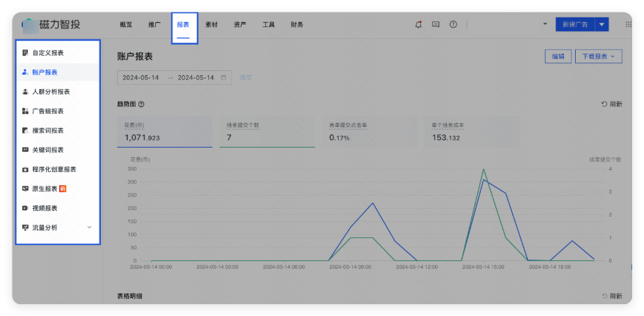644x316 pixels.
Task: Select the 报表 top navigation tab
Action: [x=183, y=24]
